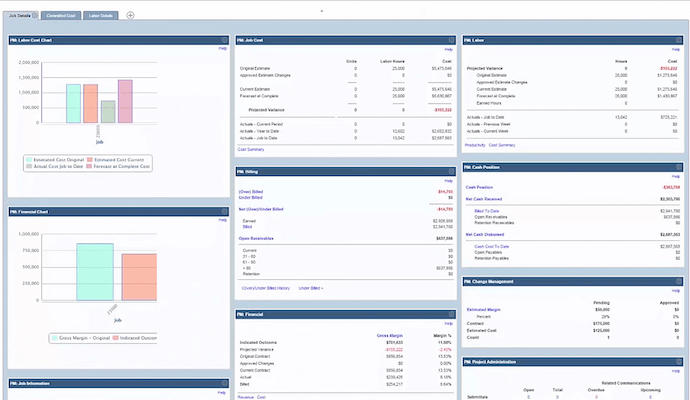This screenshot has width=690, height=400.
Task: Open the Cash Cost To Date link
Action: pos(492,247)
